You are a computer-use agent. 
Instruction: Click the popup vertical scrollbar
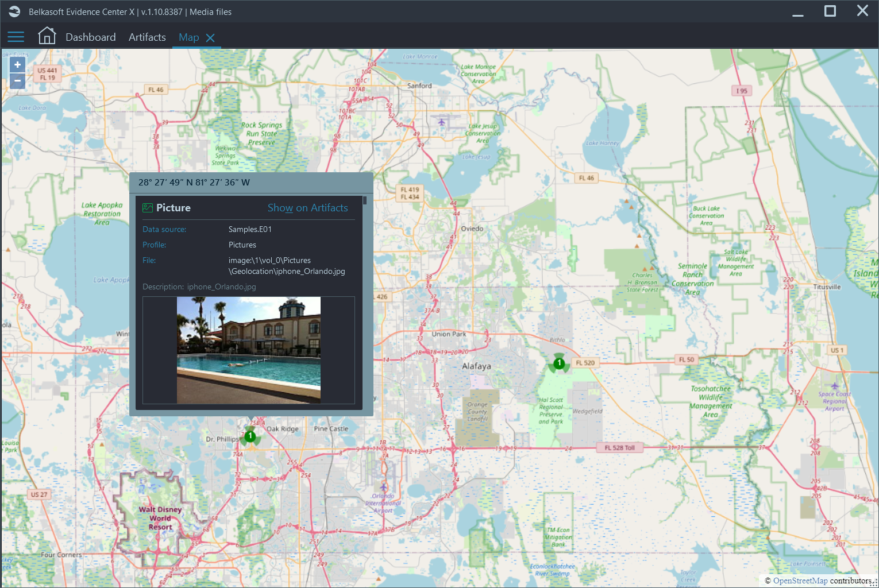click(x=365, y=201)
